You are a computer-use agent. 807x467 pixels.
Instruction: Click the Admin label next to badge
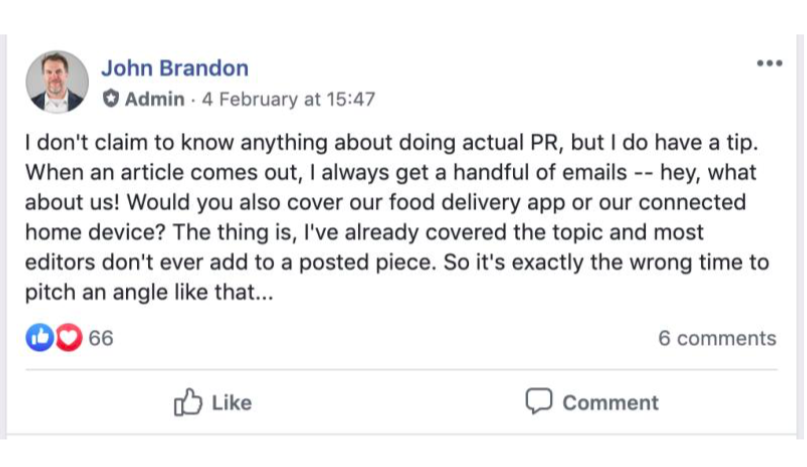(154, 99)
